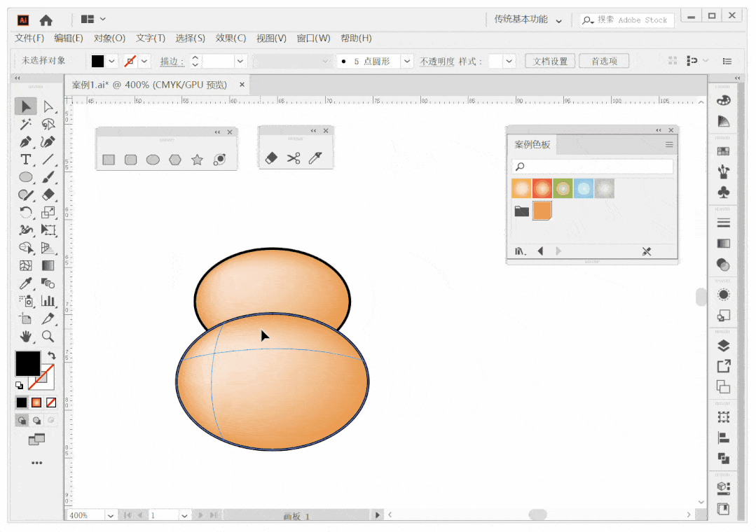Go to the Illustrator home screen

pos(46,20)
